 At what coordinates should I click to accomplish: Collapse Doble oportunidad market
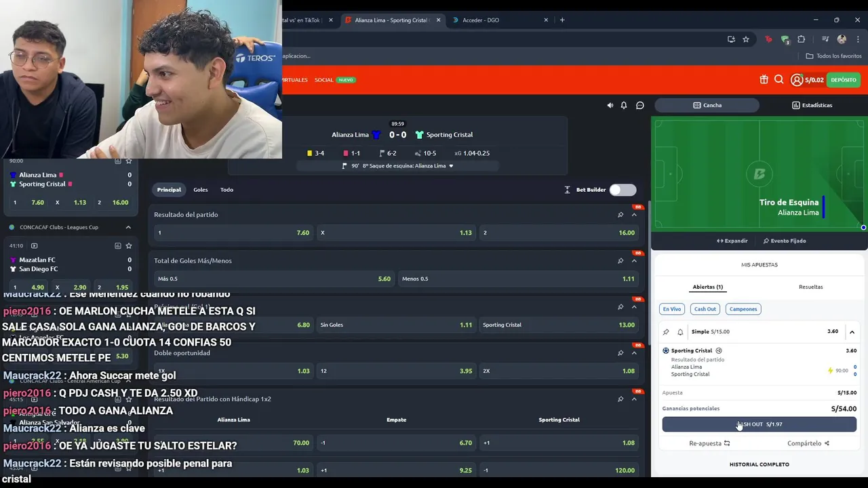coord(634,353)
